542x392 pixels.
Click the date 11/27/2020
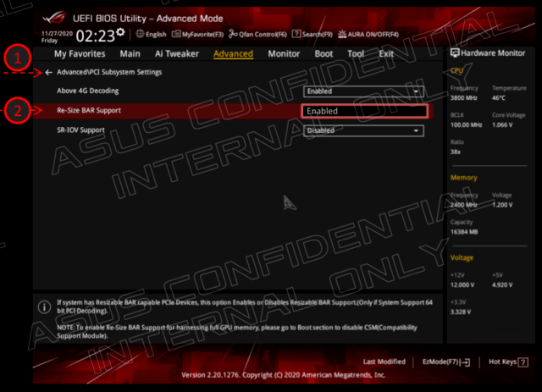click(57, 34)
